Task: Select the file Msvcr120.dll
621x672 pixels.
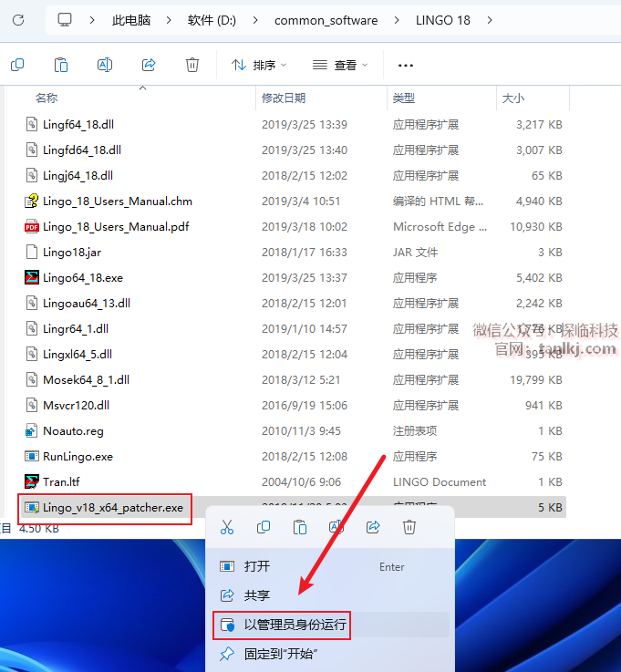Action: tap(77, 406)
